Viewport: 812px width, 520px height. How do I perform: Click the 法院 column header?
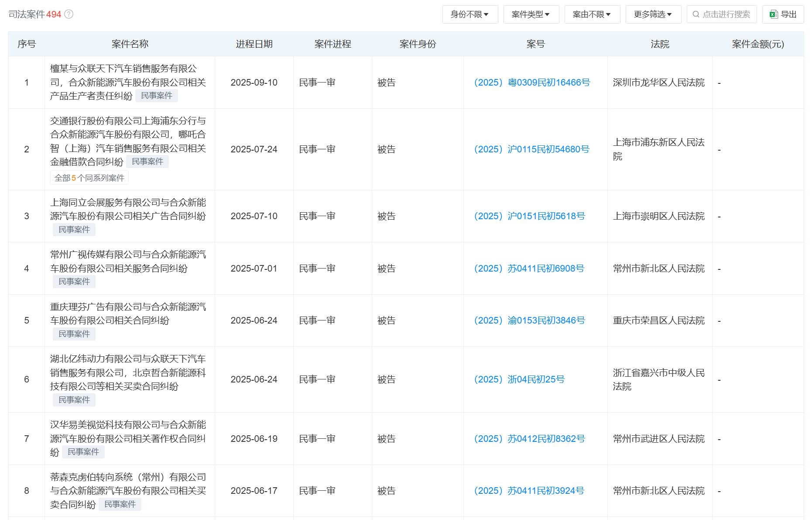pyautogui.click(x=660, y=44)
